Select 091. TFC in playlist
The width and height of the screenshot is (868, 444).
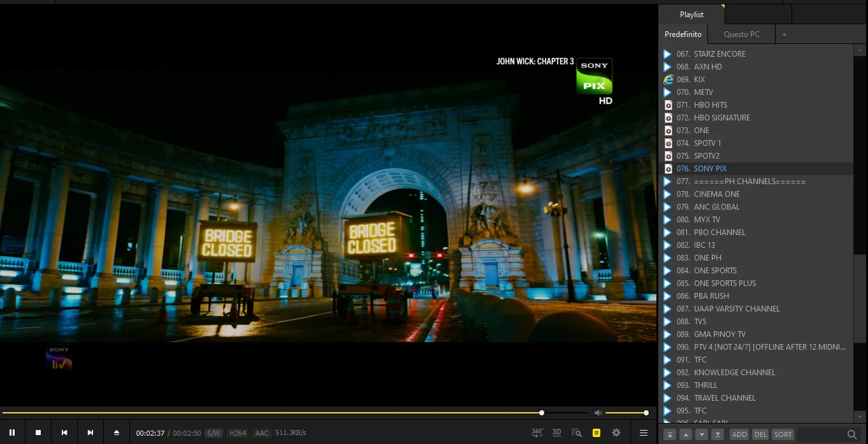[x=756, y=360]
